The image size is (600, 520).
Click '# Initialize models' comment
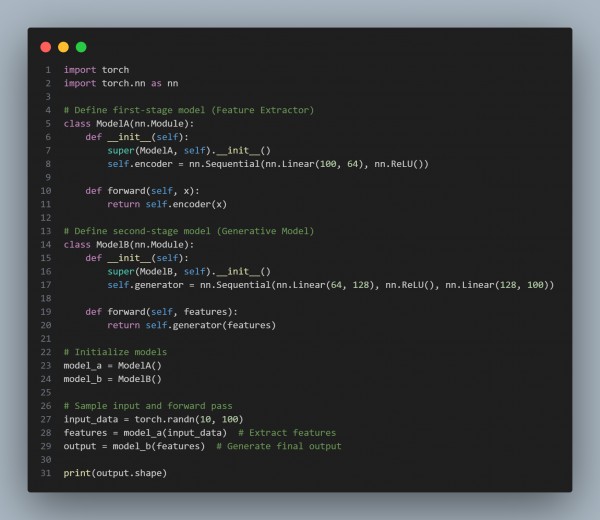point(115,352)
